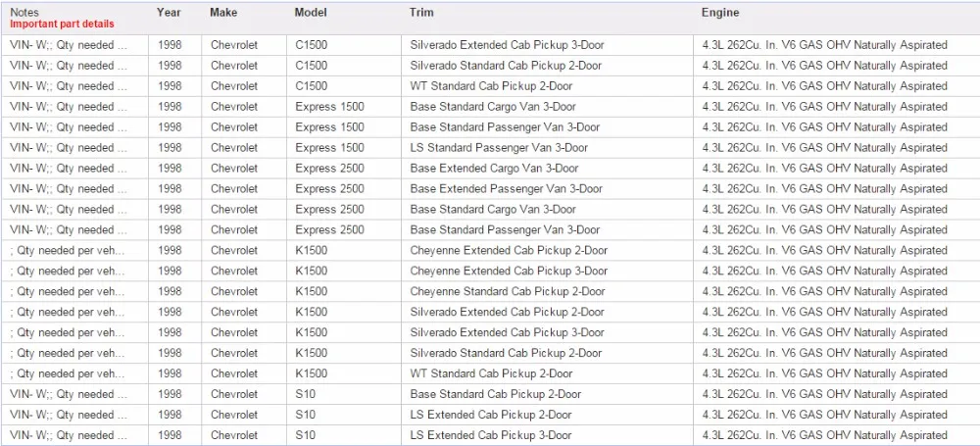
Task: Select 'Cheyenne Extended Cab Pickup 2-Door' trim cell
Action: (509, 251)
